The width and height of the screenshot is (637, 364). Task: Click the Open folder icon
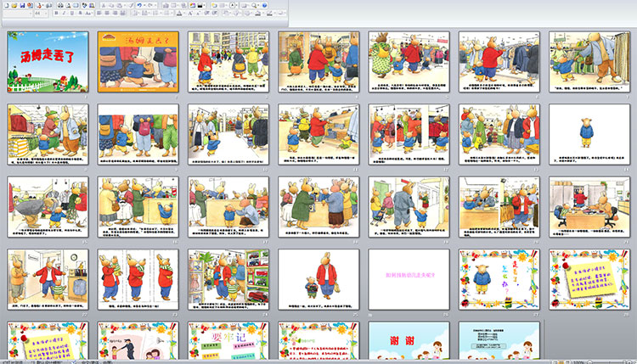tap(14, 6)
